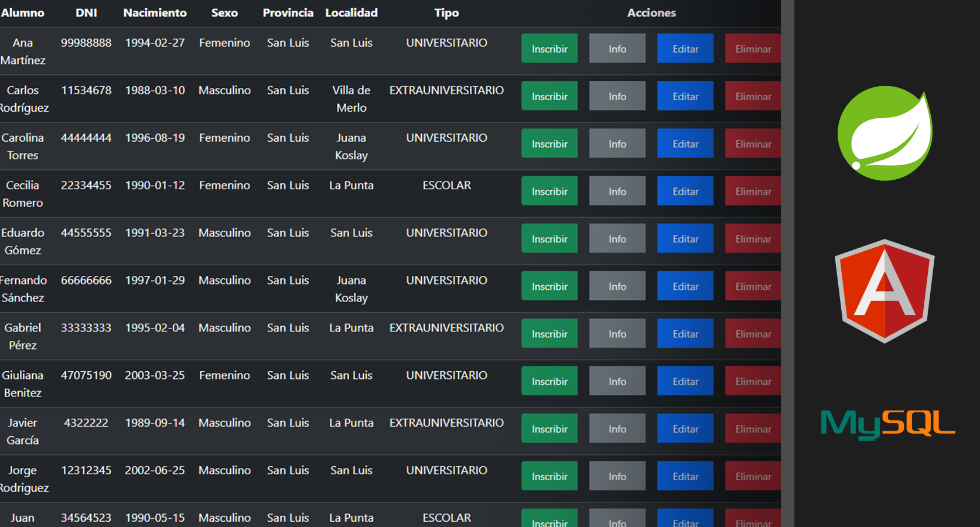The image size is (980, 527).
Task: Click the Alumno column header
Action: point(23,13)
